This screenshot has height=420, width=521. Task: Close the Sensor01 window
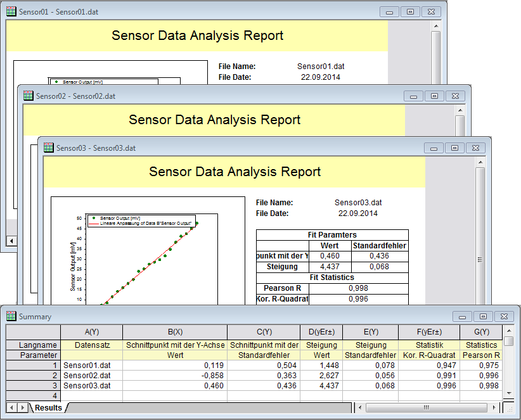click(x=431, y=12)
